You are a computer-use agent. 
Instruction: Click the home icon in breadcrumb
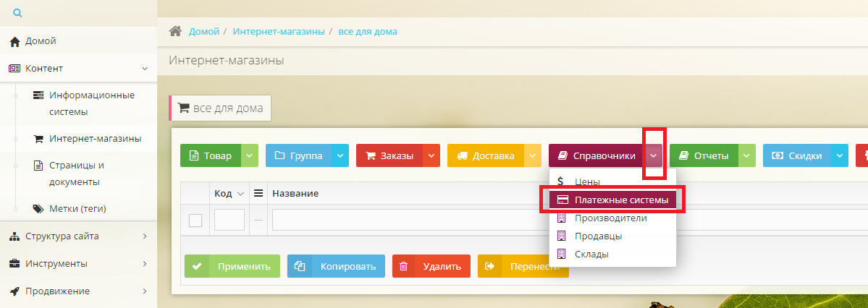pos(174,32)
